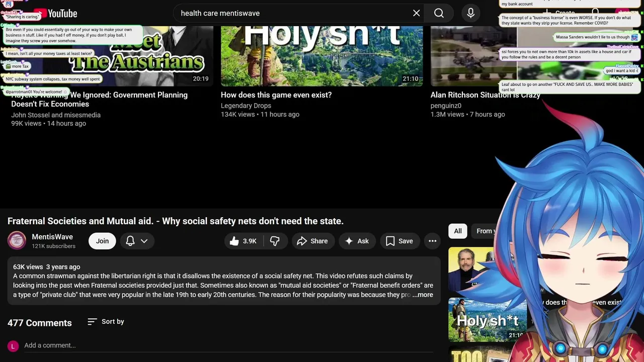The height and width of the screenshot is (362, 644).
Task: Save the video to playlist
Action: [x=399, y=241]
